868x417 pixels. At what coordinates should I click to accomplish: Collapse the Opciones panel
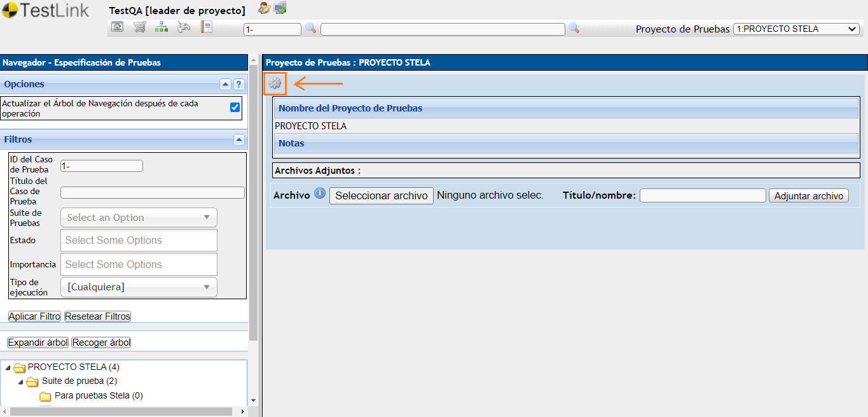pyautogui.click(x=225, y=84)
